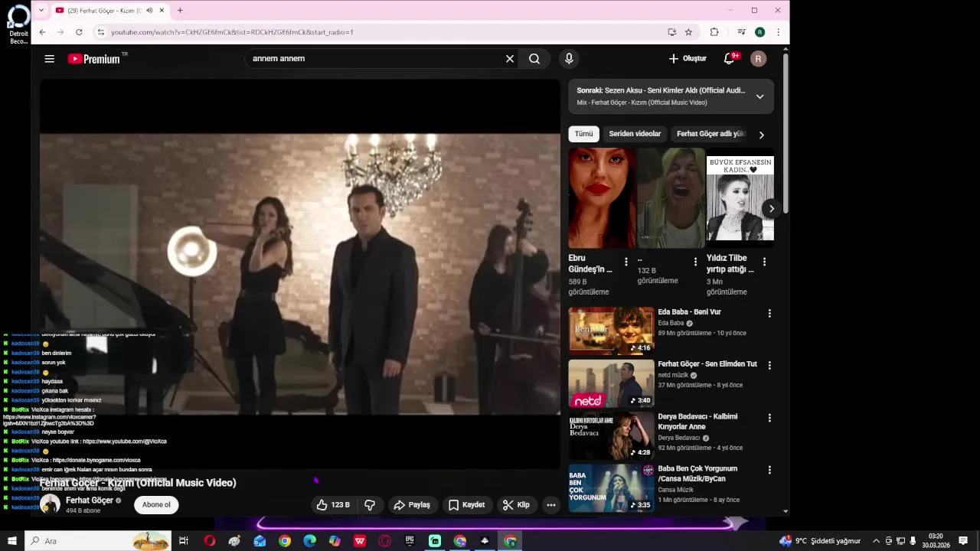
Task: Open Baba Ben Çok Yorgunum video title
Action: [x=697, y=474]
